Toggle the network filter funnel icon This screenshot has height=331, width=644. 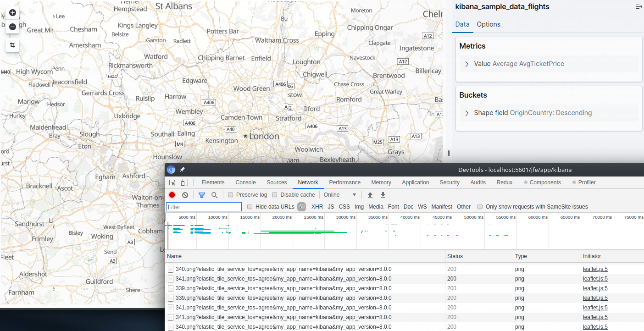tap(201, 195)
